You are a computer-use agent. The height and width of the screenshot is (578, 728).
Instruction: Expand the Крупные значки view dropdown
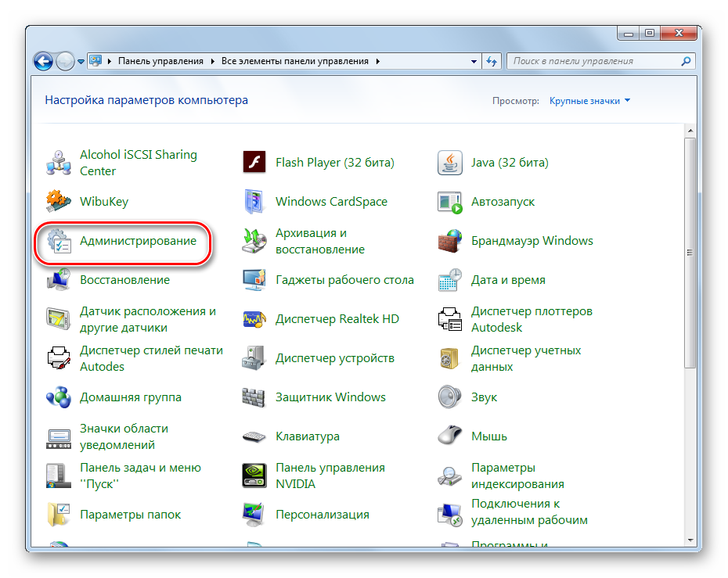coord(589,101)
